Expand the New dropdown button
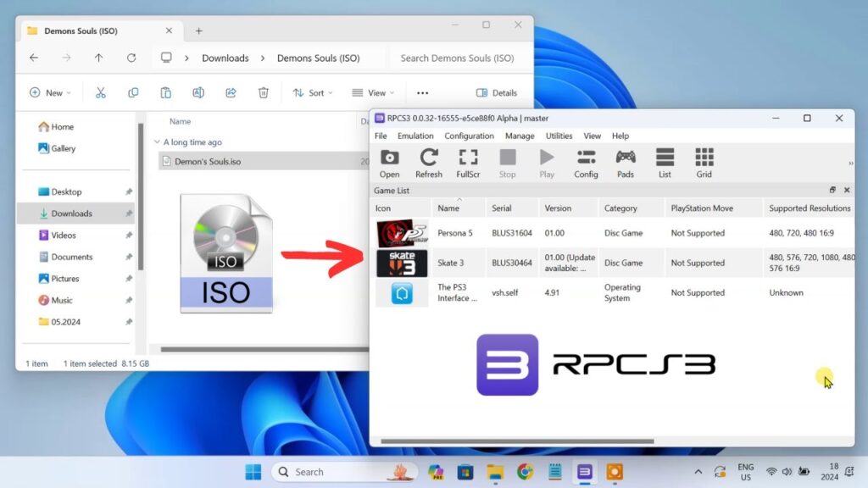Viewport: 868px width, 488px height. [x=50, y=93]
